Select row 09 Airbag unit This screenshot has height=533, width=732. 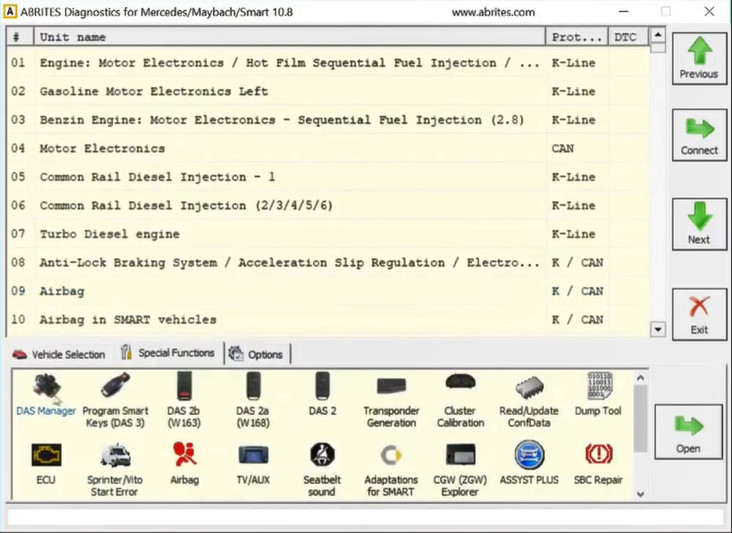point(328,291)
